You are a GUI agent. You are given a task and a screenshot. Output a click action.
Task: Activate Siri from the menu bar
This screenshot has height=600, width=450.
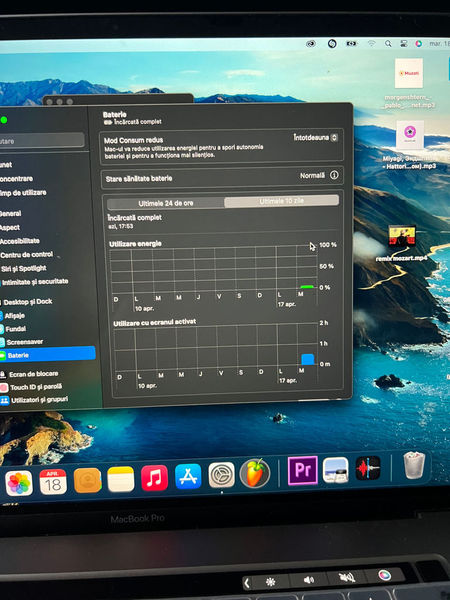(x=419, y=44)
